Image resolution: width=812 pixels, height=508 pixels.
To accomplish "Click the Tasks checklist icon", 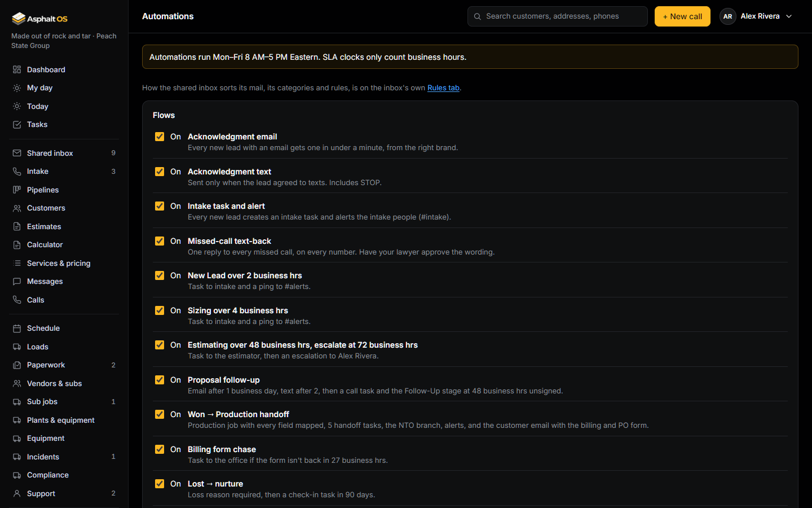I will click(x=17, y=125).
